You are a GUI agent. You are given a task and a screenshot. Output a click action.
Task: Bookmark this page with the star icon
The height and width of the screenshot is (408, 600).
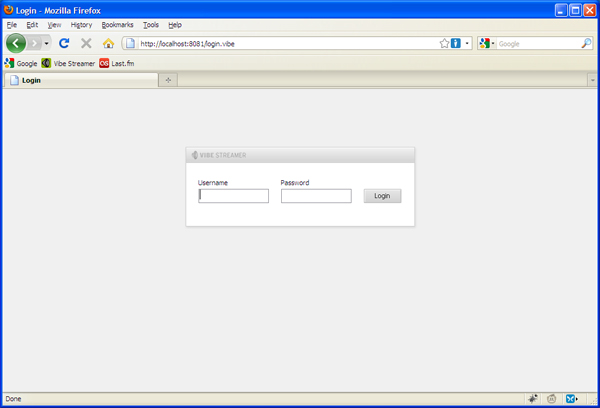tap(444, 43)
